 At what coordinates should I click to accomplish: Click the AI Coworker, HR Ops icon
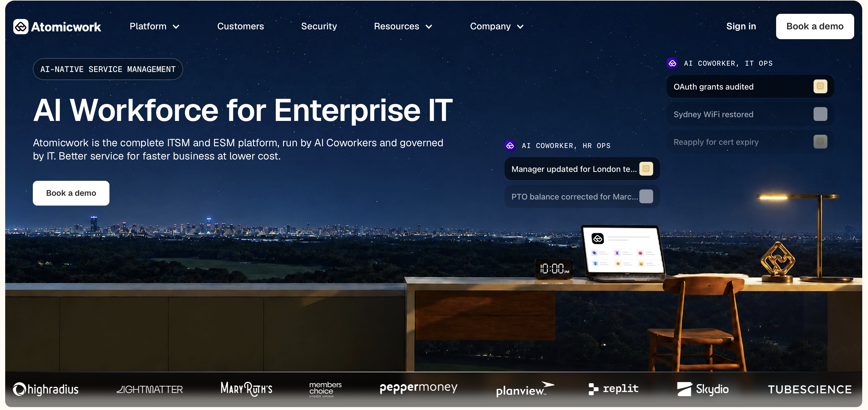(x=510, y=145)
